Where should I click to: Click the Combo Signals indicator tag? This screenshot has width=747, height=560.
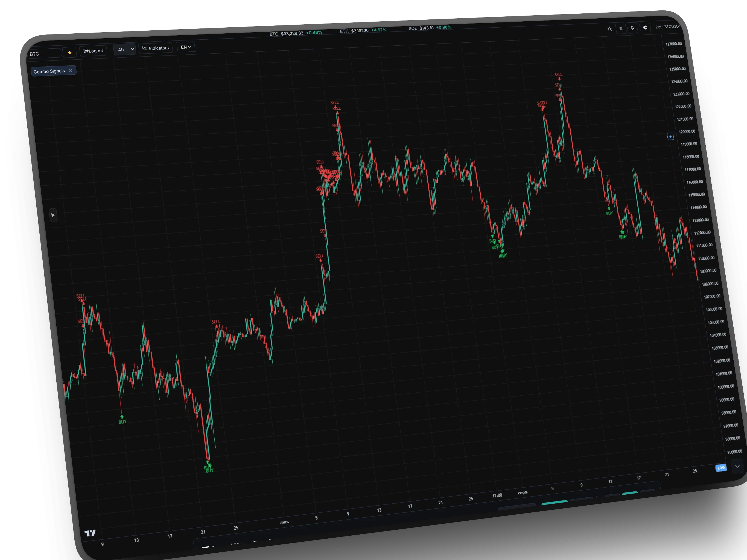click(49, 71)
